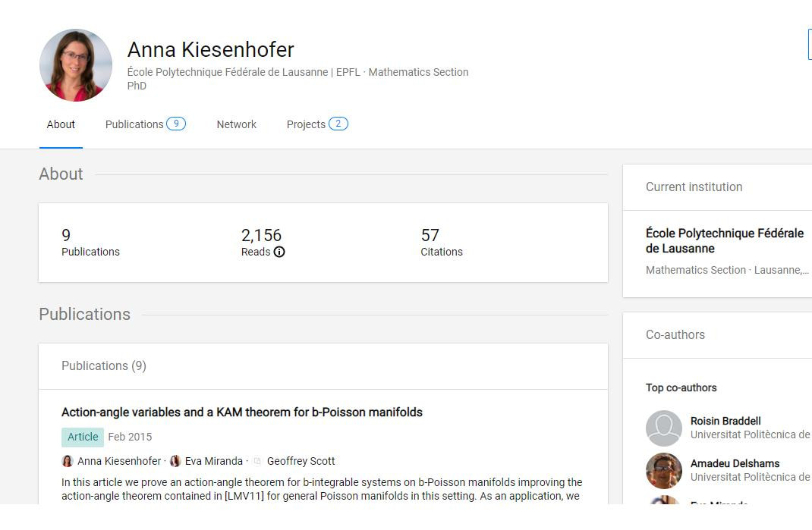This screenshot has height=530, width=812.
Task: Open the Projects tab
Action: point(306,124)
